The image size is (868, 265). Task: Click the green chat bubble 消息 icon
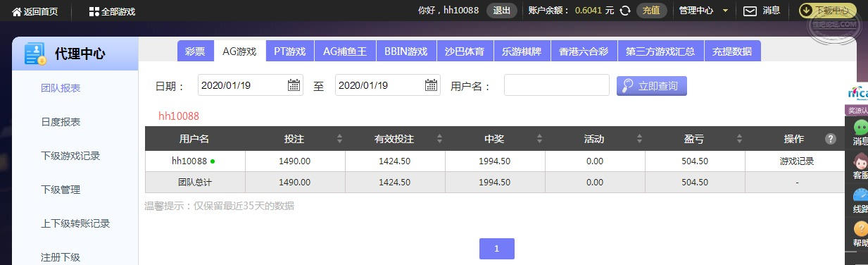860,128
